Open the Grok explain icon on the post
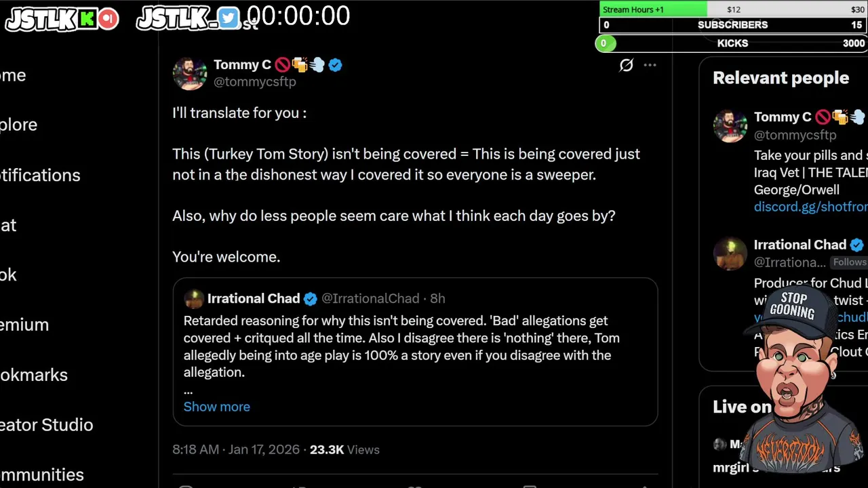868x488 pixels. pyautogui.click(x=626, y=65)
